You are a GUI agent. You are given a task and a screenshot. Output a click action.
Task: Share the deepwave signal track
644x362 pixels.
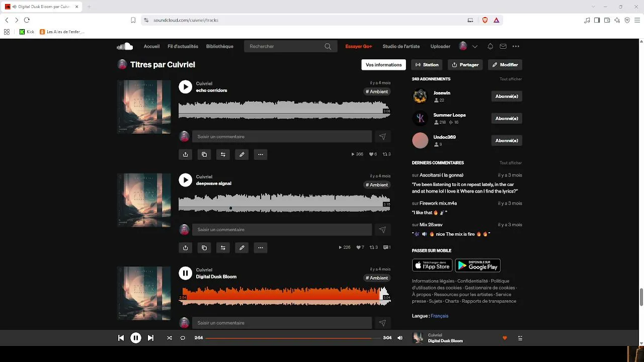pos(185,247)
